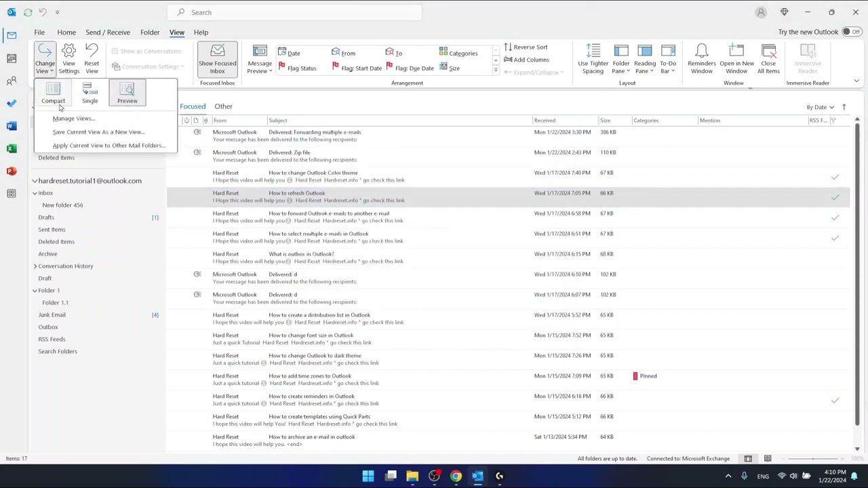This screenshot has height=488, width=868.
Task: Launch Word from the sidebar
Action: pyautogui.click(x=12, y=125)
